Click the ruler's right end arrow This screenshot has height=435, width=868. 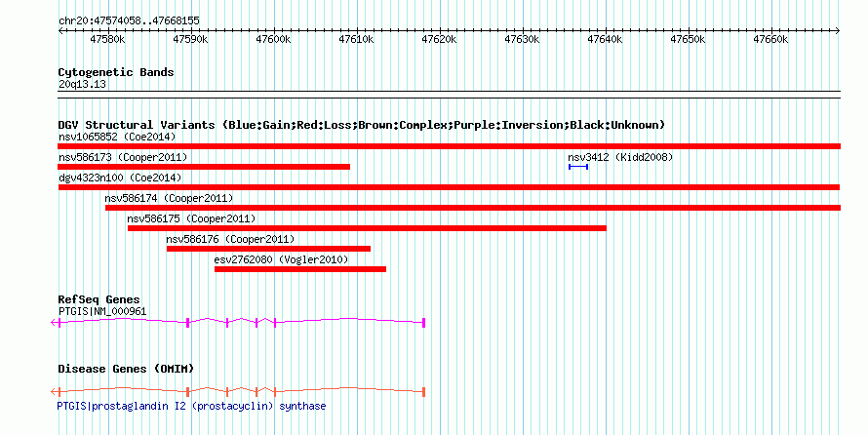click(838, 31)
